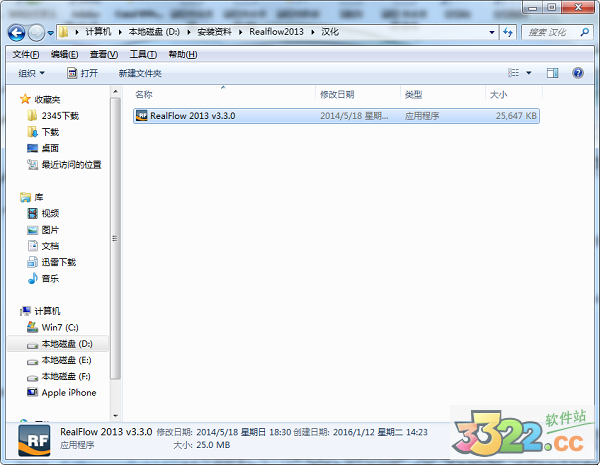This screenshot has height=465, width=600.
Task: Click the folder icon in the address bar
Action: click(x=64, y=32)
